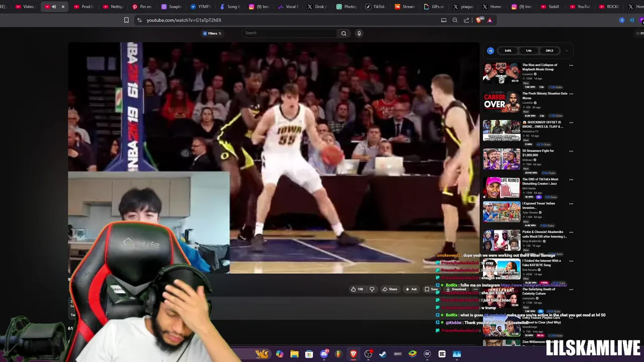Open 'The END of TikTok's Most Disturbing Creator' video
644x362 pixels.
coord(502,188)
